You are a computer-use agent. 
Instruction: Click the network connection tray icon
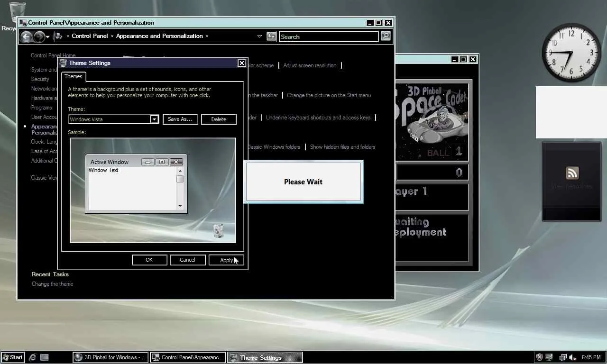coord(563,357)
